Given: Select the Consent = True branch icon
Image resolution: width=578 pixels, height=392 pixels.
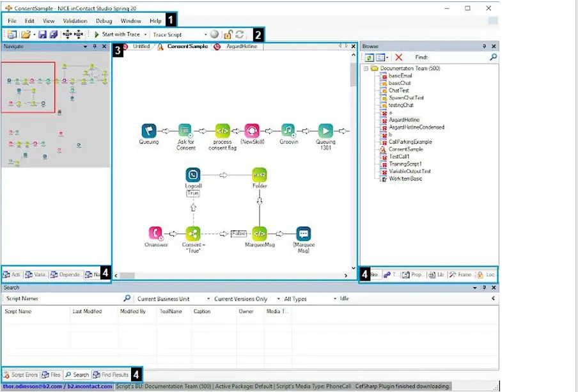Looking at the screenshot, I should pyautogui.click(x=193, y=234).
